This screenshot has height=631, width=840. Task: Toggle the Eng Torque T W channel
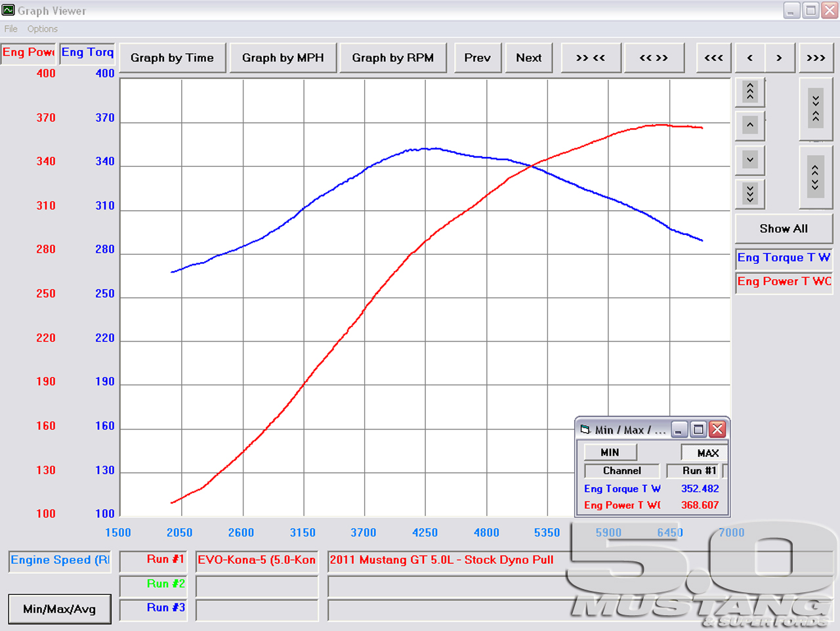click(784, 257)
